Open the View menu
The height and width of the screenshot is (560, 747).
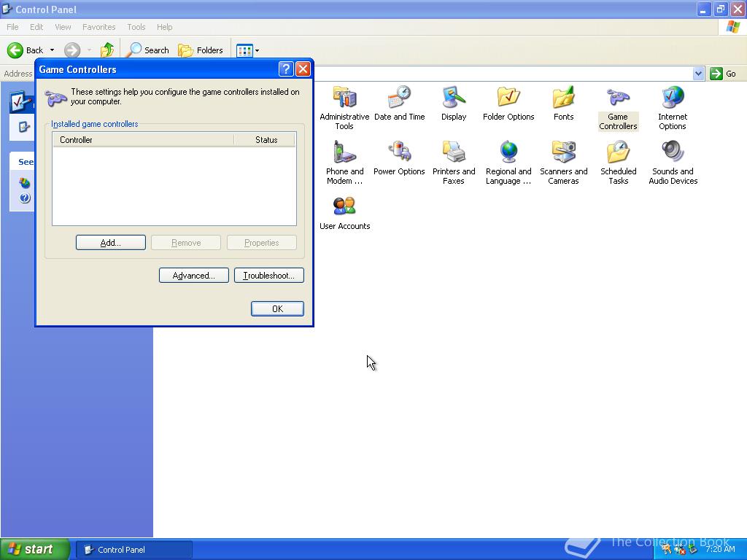[63, 27]
